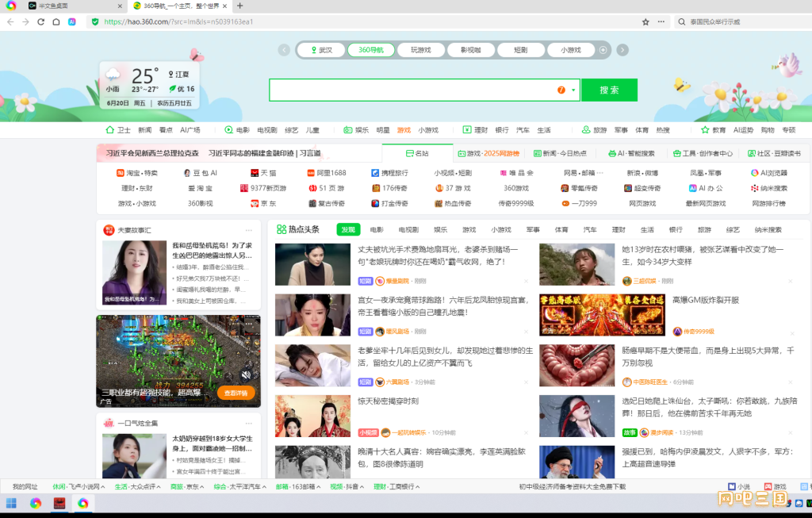Expand the 理财·工商银行 bottom menu

click(396, 487)
